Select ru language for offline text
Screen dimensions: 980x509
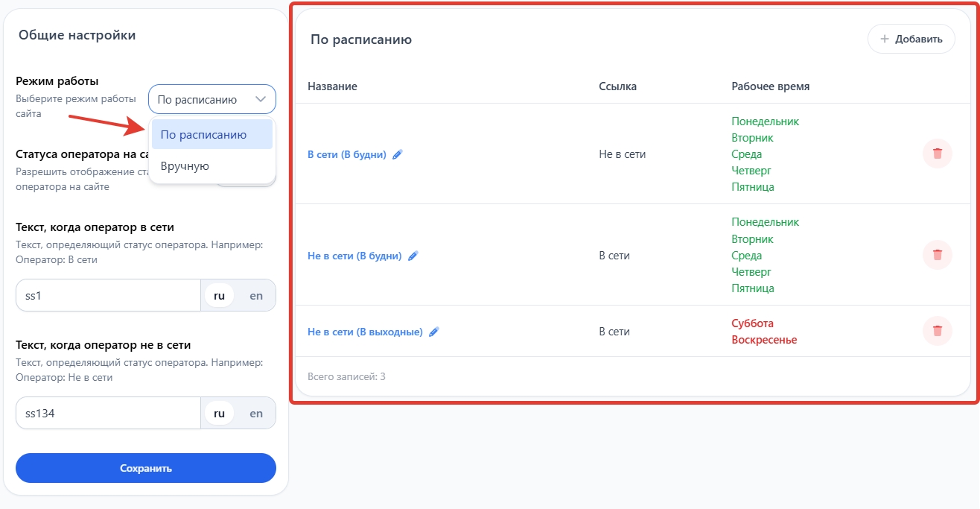(x=219, y=413)
